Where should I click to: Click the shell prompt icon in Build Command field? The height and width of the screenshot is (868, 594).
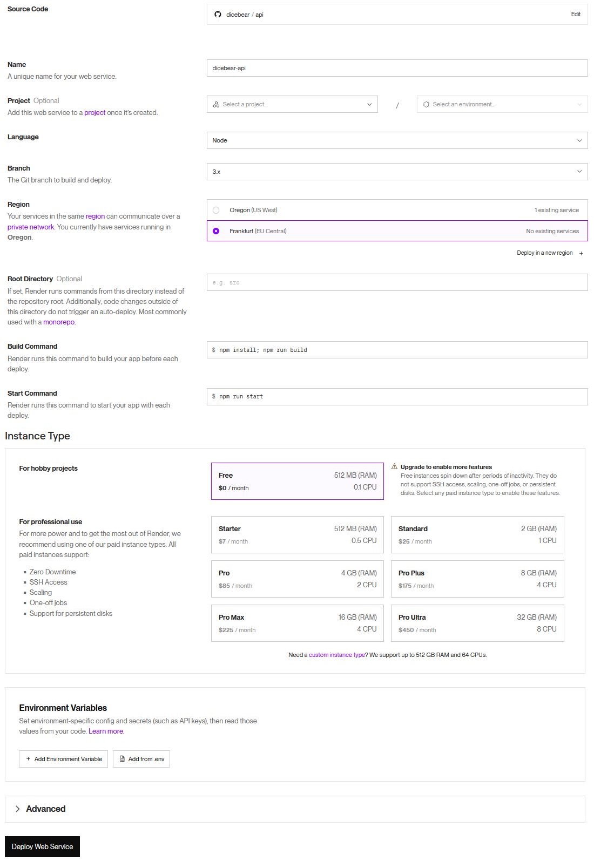tap(213, 350)
